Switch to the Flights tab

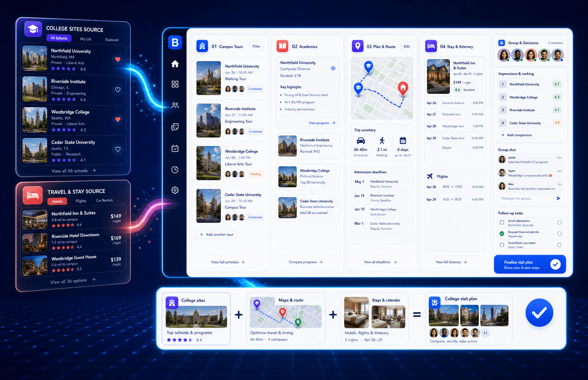(81, 201)
